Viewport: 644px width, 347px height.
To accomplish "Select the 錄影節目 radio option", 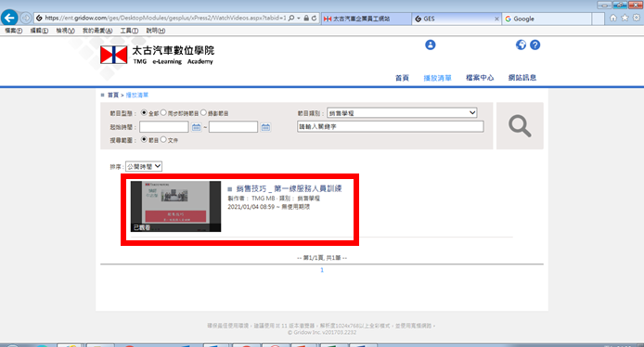I will click(203, 112).
